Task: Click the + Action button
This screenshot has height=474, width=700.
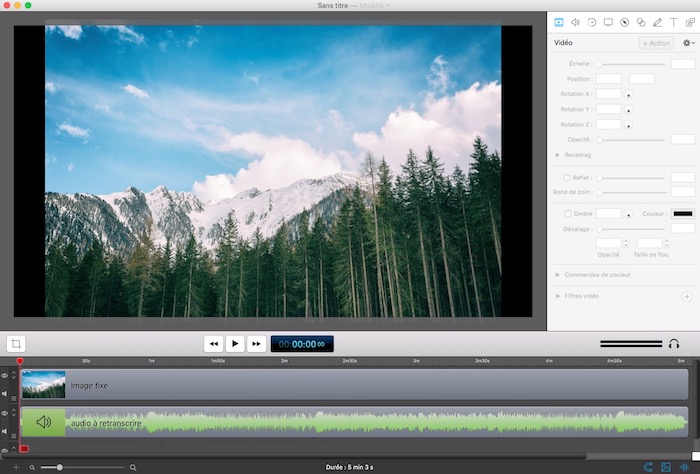Action: pos(656,43)
